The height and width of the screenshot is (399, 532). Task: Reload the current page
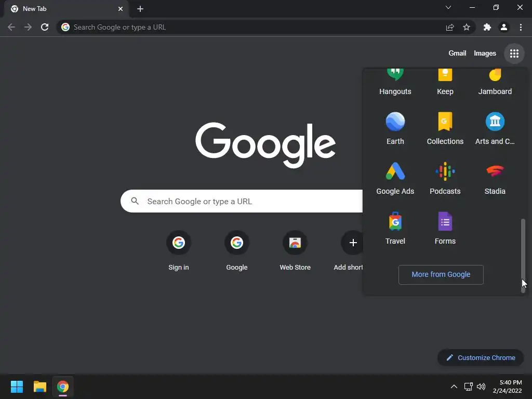pyautogui.click(x=45, y=27)
